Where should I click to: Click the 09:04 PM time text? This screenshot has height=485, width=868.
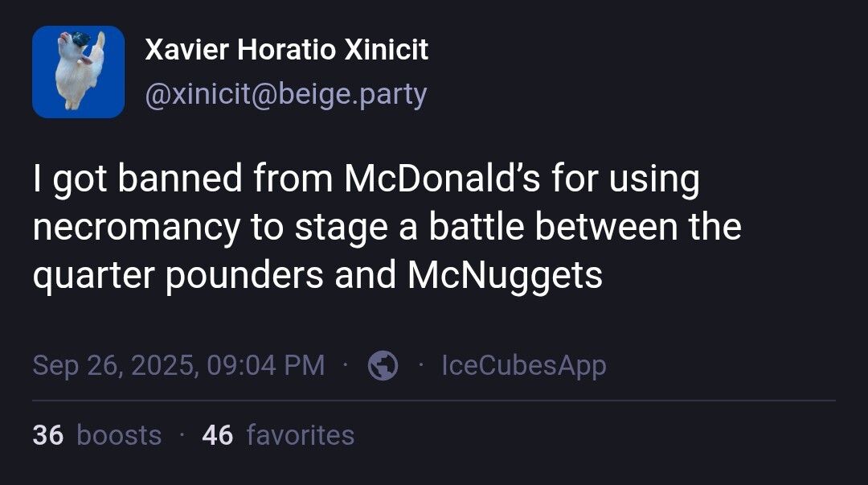tap(266, 366)
